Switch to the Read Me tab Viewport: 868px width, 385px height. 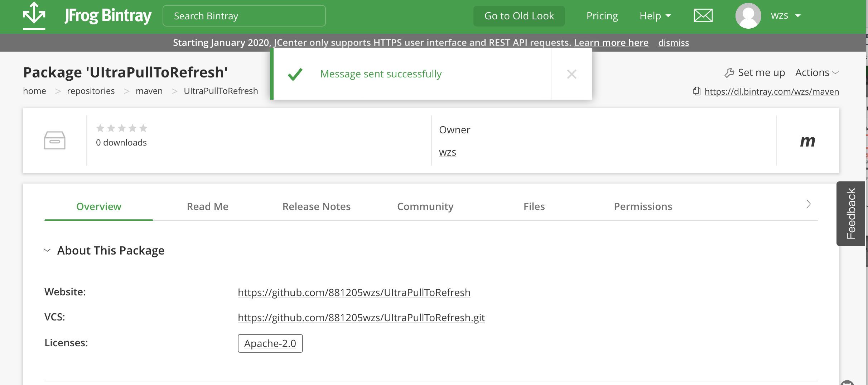pos(208,206)
